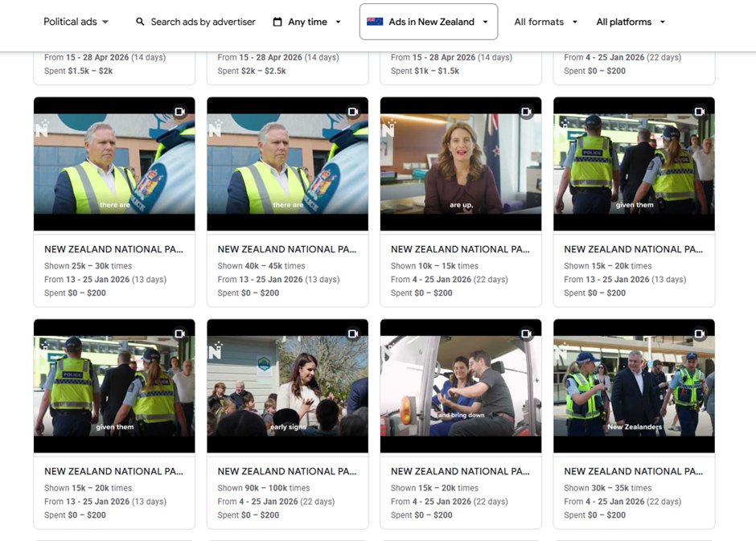This screenshot has width=756, height=541.
Task: Click the text 'Shown 10k – 15k times'
Action: pyautogui.click(x=434, y=266)
